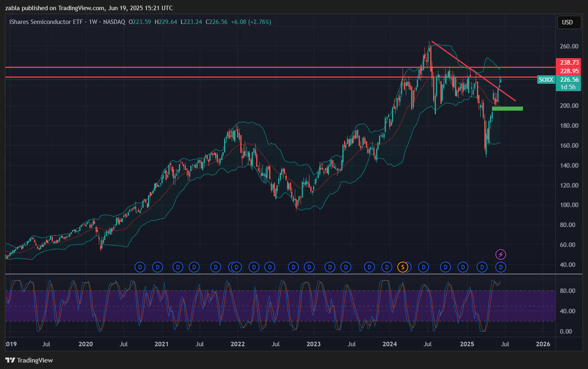Image resolution: width=588 pixels, height=369 pixels.
Task: Click the leftmost dividend D marker
Action: click(x=140, y=267)
